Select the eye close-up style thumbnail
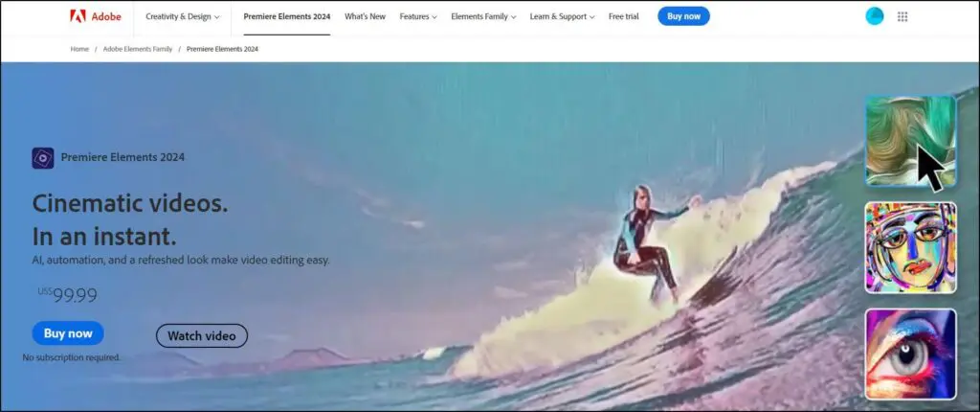 point(911,354)
